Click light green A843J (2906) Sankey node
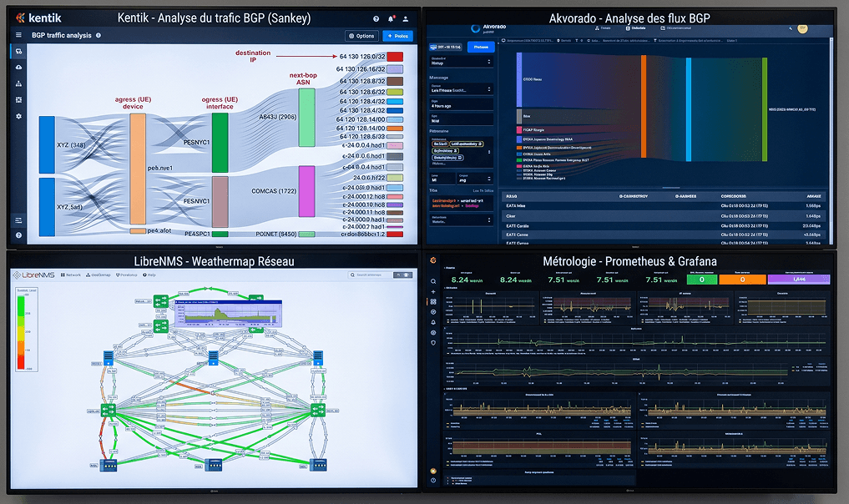Viewport: 849px width, 504px height. 306,118
